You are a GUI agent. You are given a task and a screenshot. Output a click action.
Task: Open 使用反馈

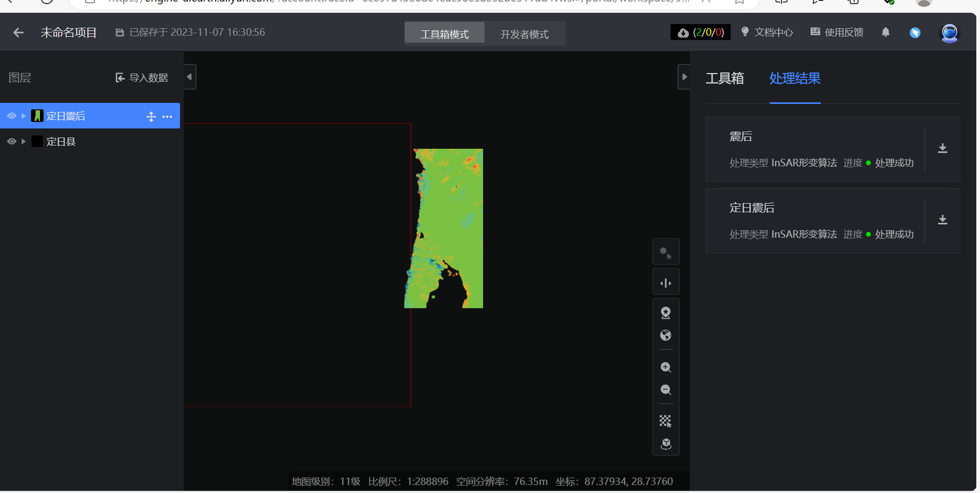click(837, 33)
